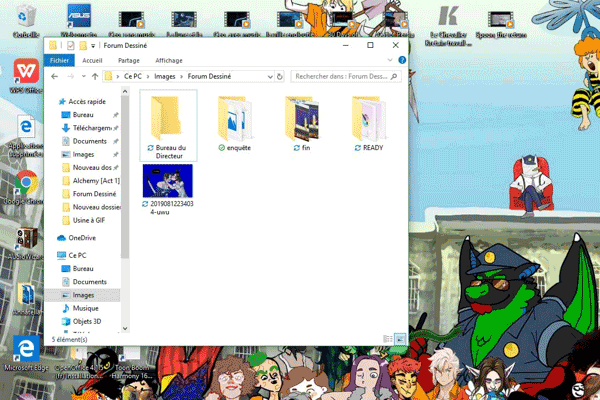The image size is (600, 400).
Task: Open Le Chevalier desktop file icon
Action: [448, 25]
